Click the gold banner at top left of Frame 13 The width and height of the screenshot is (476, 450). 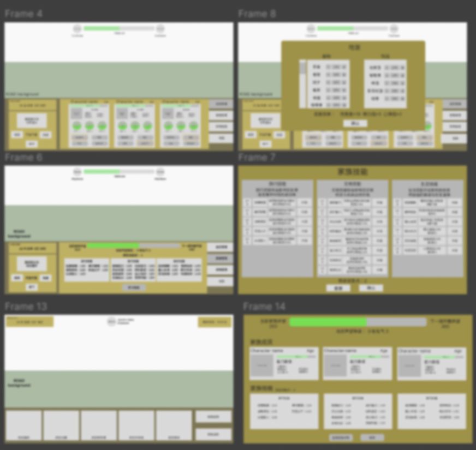29,322
